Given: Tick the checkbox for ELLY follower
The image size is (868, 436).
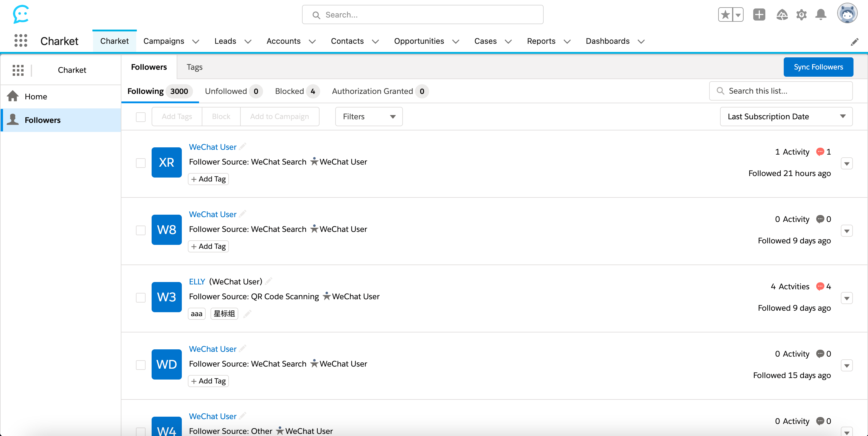Looking at the screenshot, I should [x=140, y=297].
